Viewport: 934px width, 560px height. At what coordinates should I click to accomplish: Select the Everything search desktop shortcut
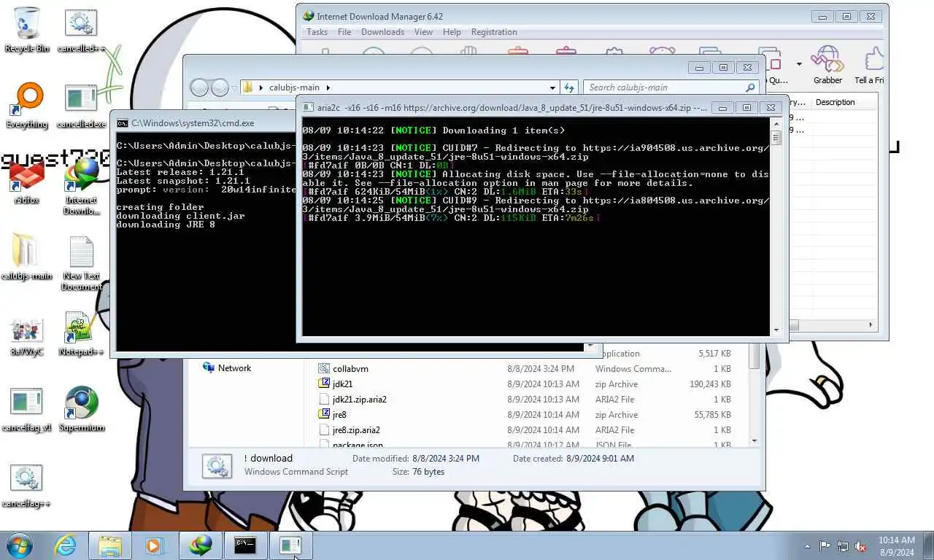coord(27,106)
